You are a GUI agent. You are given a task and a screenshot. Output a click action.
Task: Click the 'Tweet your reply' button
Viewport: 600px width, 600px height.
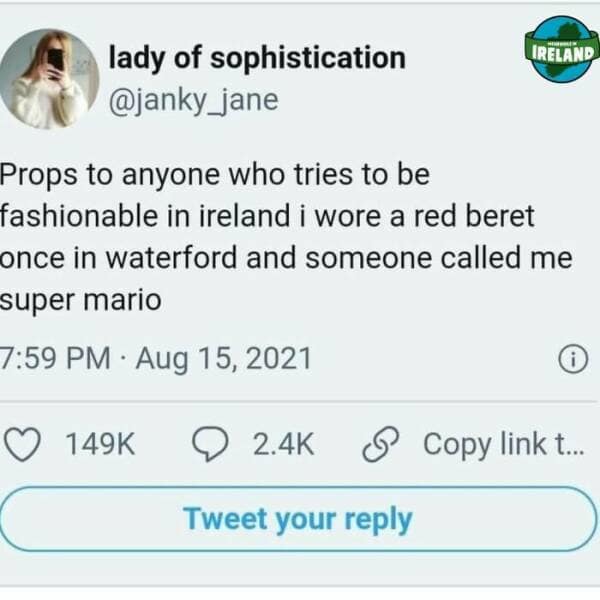coord(298,519)
